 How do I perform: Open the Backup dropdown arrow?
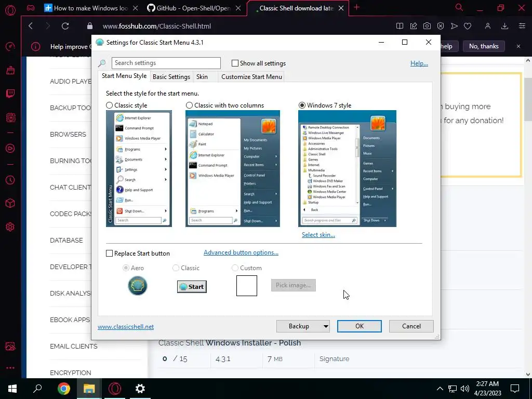pos(326,326)
